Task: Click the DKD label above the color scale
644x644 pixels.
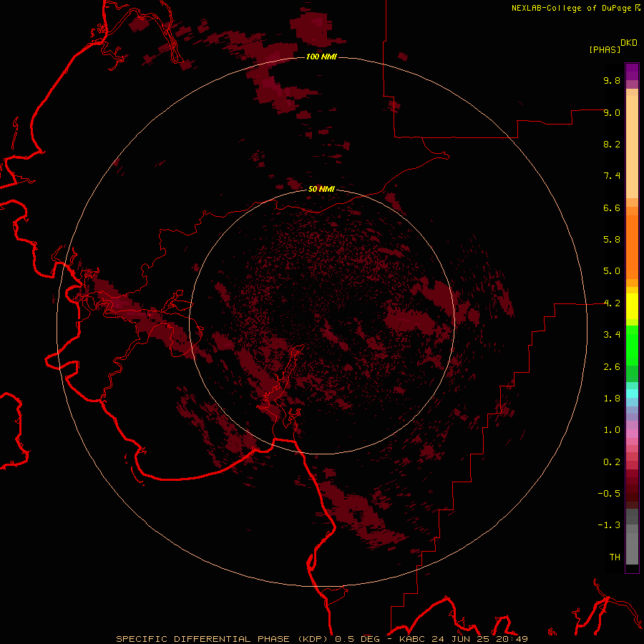Action: coord(629,43)
